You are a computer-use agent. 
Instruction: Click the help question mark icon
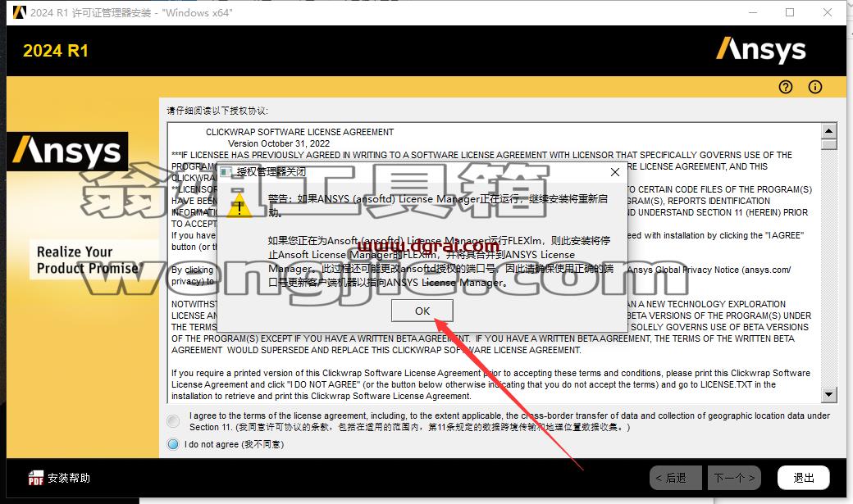click(x=786, y=87)
